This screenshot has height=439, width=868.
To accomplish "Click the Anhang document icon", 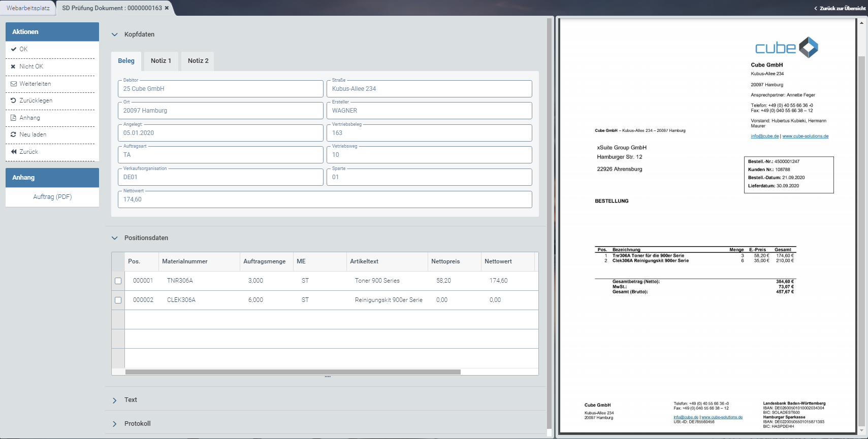I will pyautogui.click(x=14, y=118).
